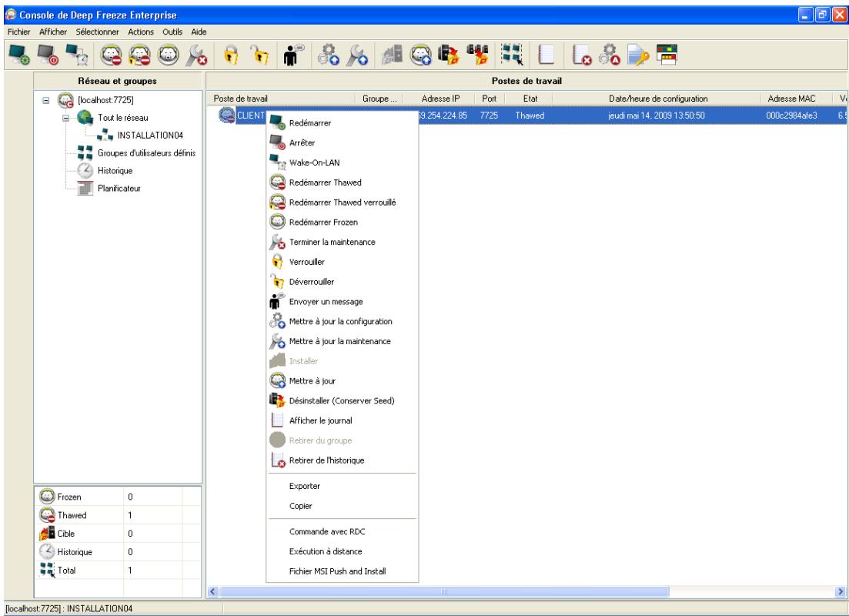849x616 pixels.
Task: Click toolbar document with key icon
Action: [x=638, y=55]
